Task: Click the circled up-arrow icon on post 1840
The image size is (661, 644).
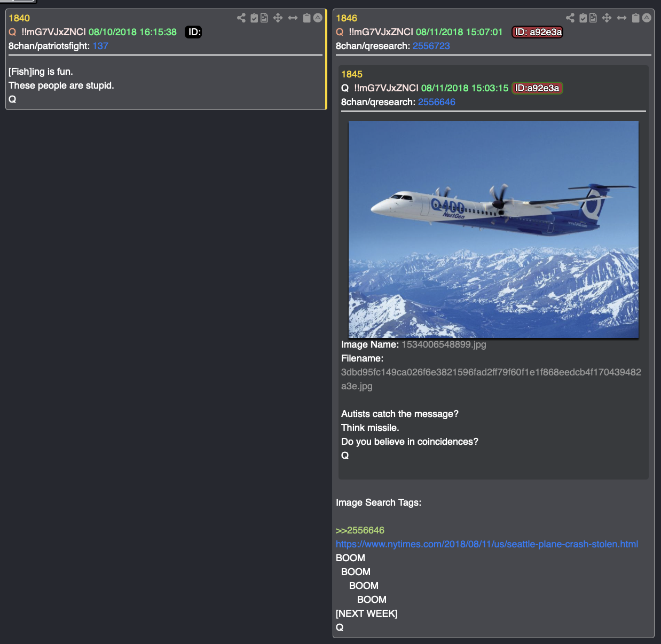Action: [318, 18]
